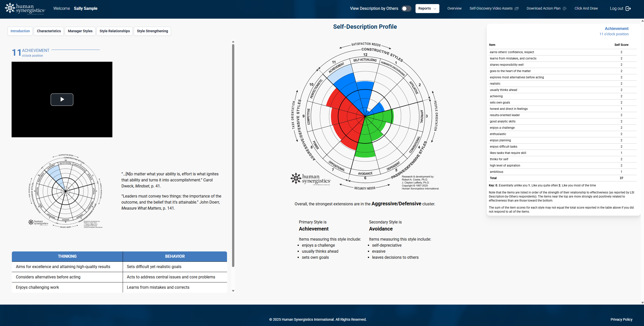
Task: Click the scrollbar's up arrow
Action: 233,42
